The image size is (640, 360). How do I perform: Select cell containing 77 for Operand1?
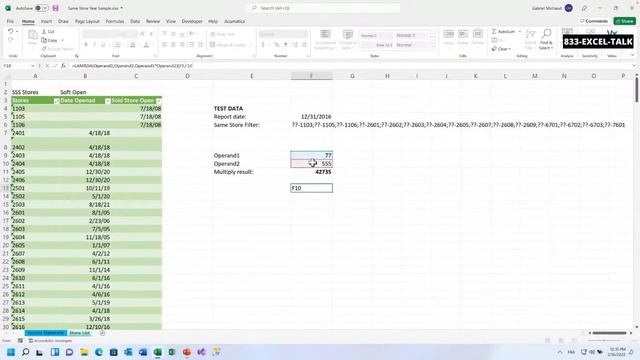(x=311, y=156)
